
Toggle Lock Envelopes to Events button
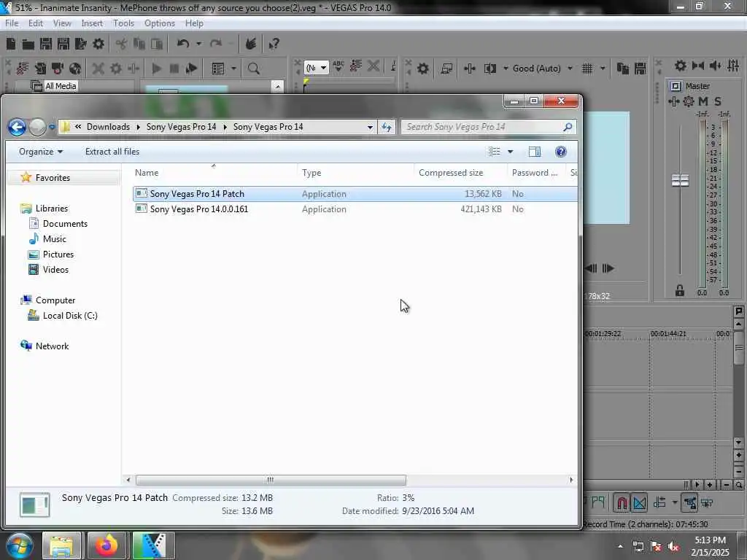pyautogui.click(x=690, y=503)
